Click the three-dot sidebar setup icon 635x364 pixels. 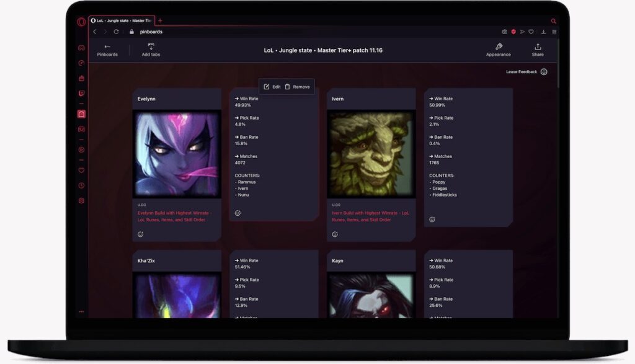pos(81,312)
